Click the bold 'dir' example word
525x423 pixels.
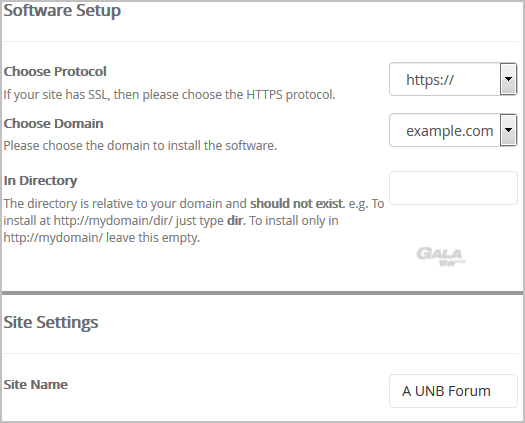pyautogui.click(x=236, y=221)
